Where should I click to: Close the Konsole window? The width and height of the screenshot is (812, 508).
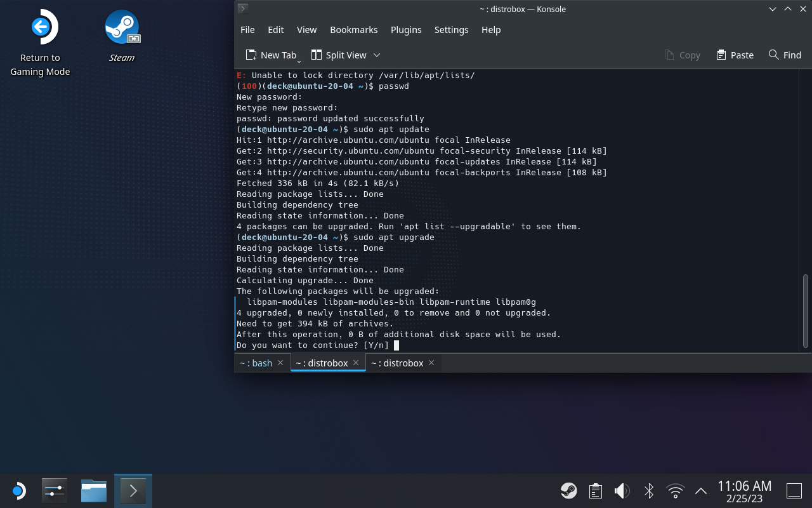802,9
